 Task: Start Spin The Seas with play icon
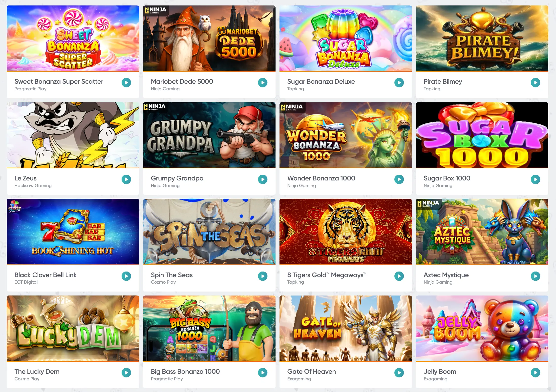tap(263, 276)
